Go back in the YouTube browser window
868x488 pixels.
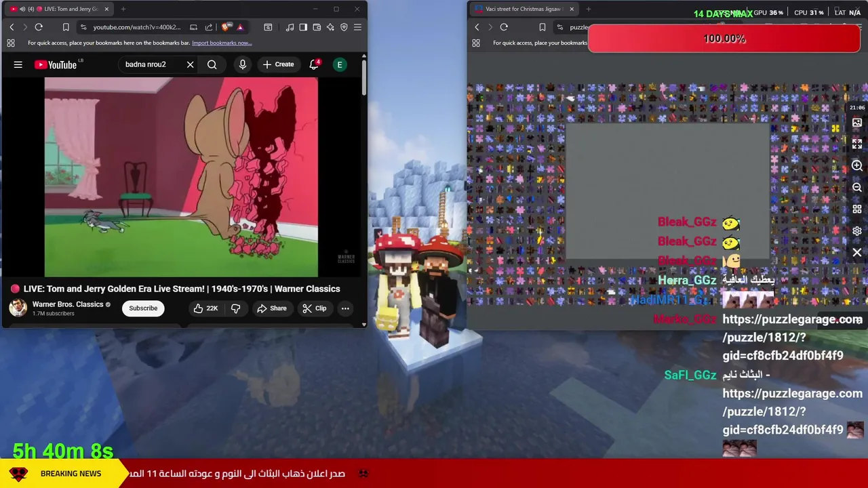click(x=12, y=27)
